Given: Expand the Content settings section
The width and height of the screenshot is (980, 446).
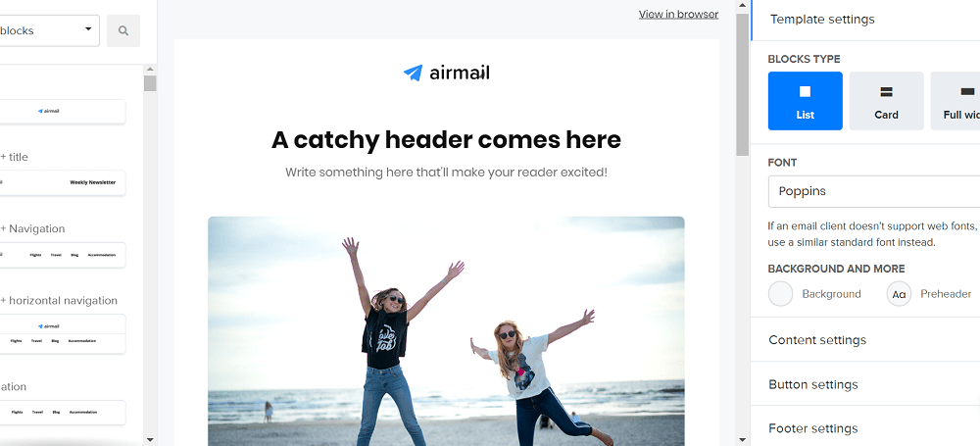Looking at the screenshot, I should click(x=865, y=340).
